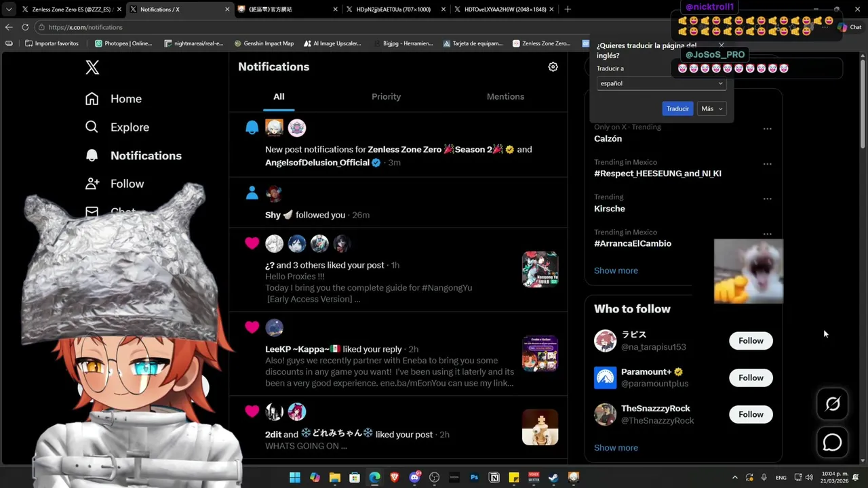Close the translate popup
Screen dimensions: 868x488
coord(721,45)
